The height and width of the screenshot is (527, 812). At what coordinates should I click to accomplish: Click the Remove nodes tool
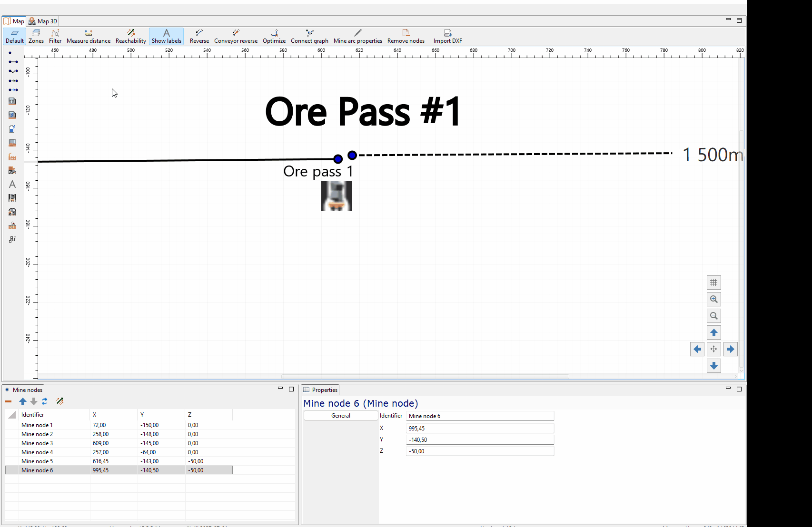point(406,36)
